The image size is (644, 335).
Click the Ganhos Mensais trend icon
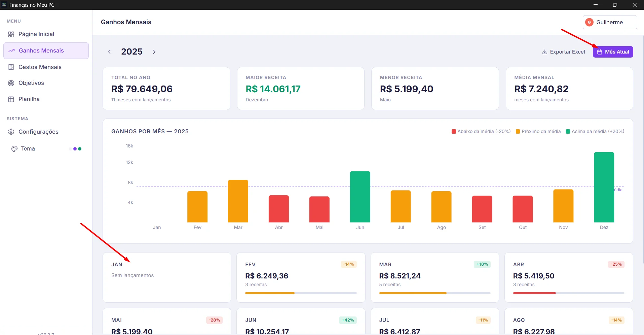11,51
